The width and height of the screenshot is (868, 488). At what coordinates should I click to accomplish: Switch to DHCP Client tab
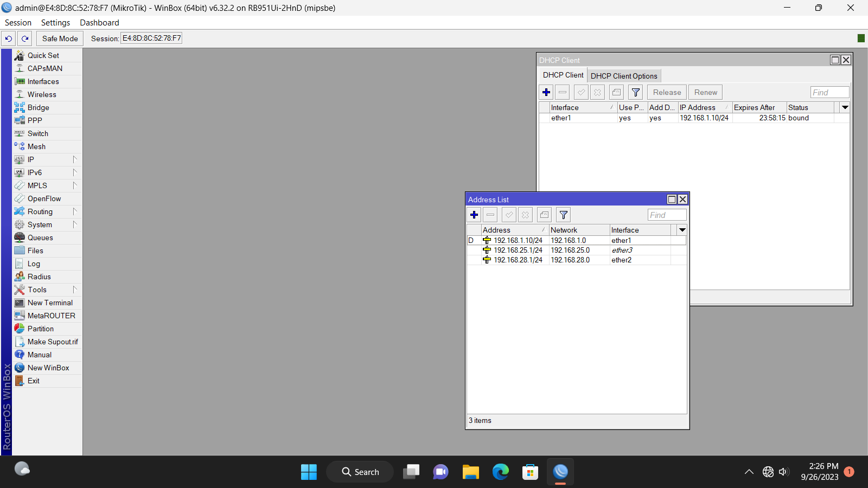pyautogui.click(x=563, y=75)
